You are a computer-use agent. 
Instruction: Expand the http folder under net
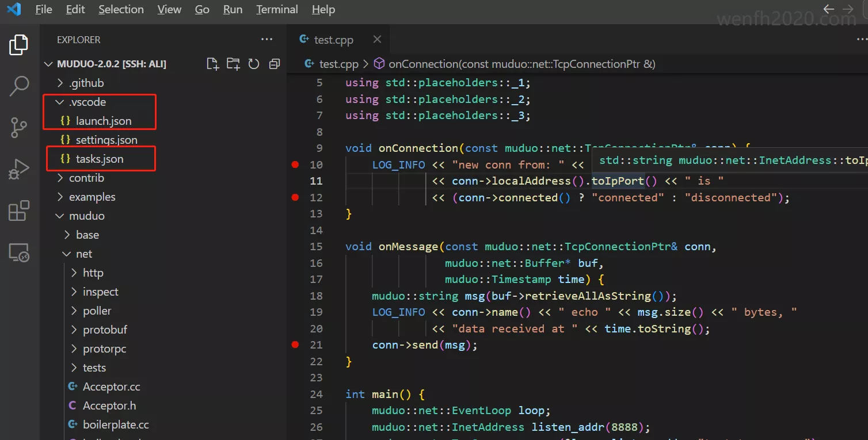click(x=93, y=273)
